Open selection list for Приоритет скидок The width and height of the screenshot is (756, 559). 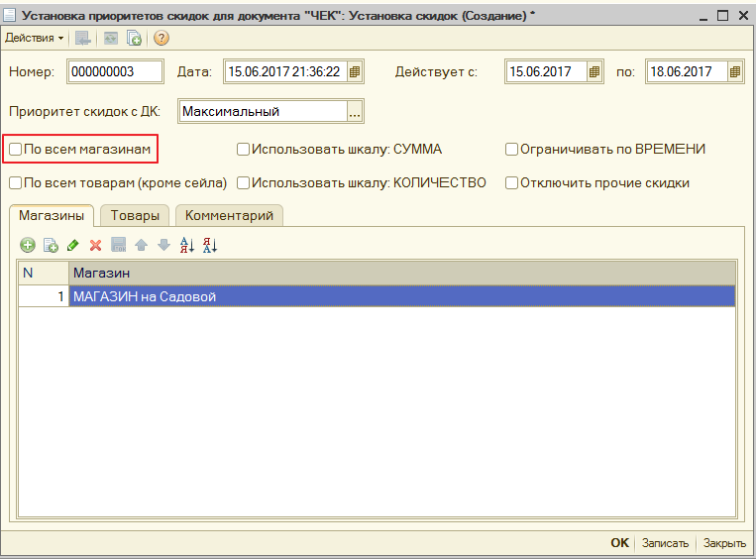coord(355,111)
